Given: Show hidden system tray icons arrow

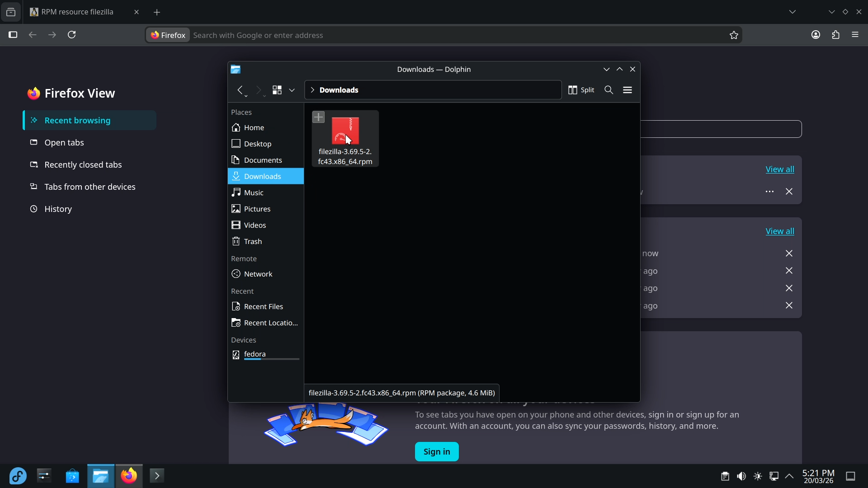Looking at the screenshot, I should pyautogui.click(x=790, y=476).
